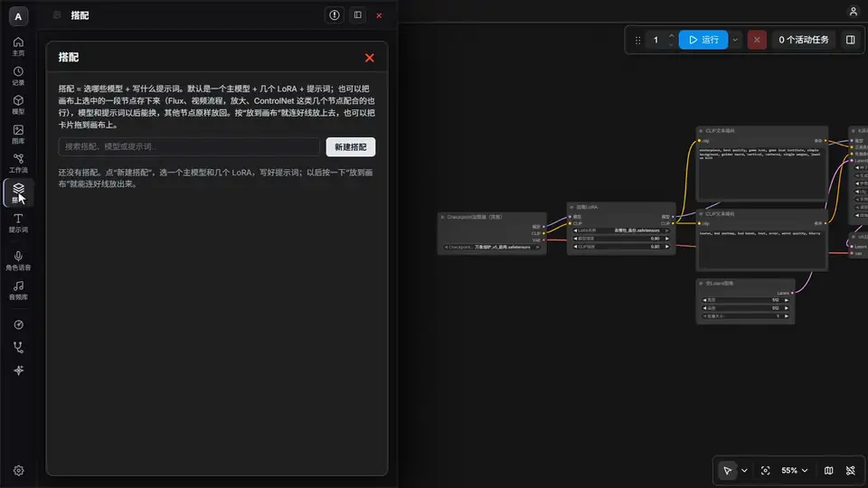
Task: Open the 音频库 music note sidebar icon
Action: click(18, 290)
